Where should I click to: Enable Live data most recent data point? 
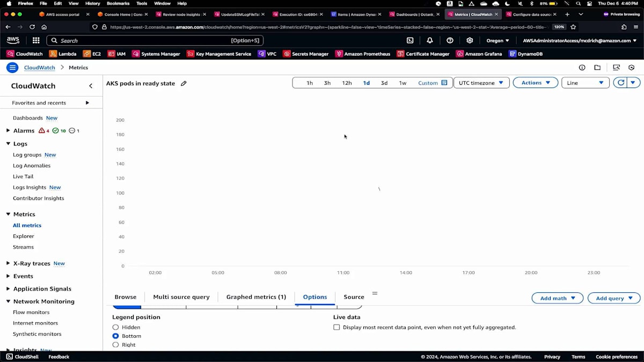tap(336, 327)
